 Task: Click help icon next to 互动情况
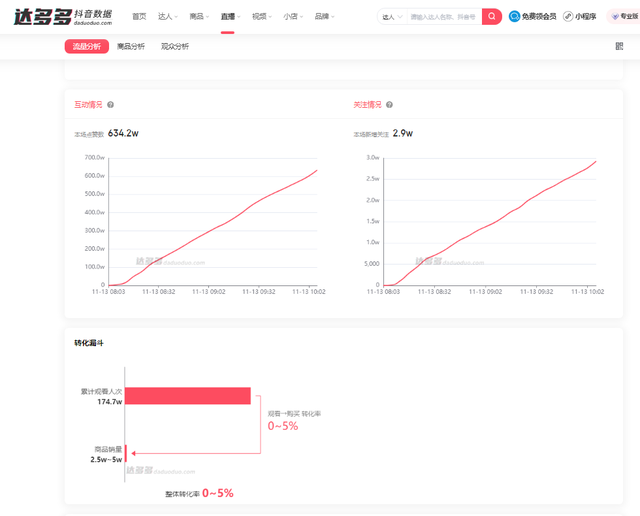click(x=110, y=105)
